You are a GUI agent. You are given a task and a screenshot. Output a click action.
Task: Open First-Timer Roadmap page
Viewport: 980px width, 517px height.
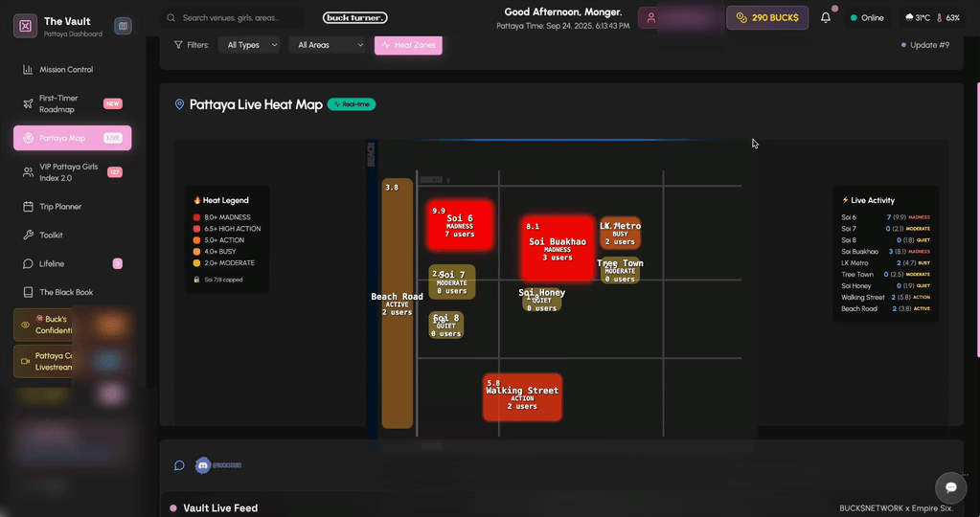[x=73, y=103]
